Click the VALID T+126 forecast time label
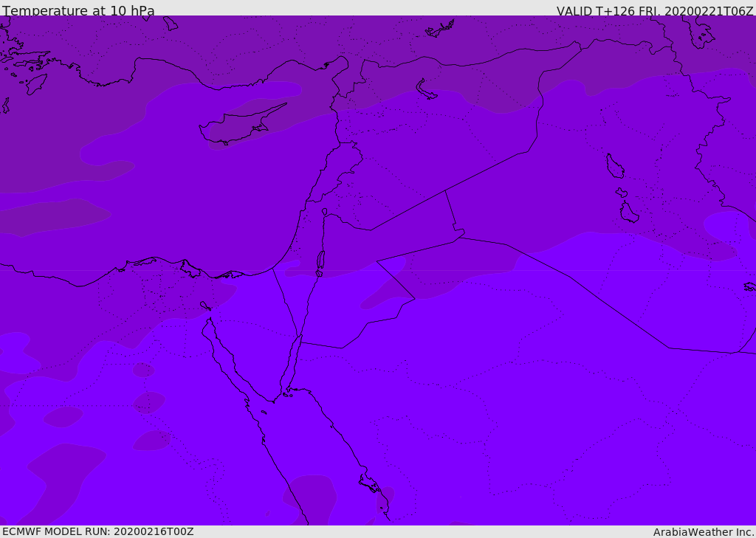Viewport: 756px width, 538px height. pyautogui.click(x=654, y=11)
